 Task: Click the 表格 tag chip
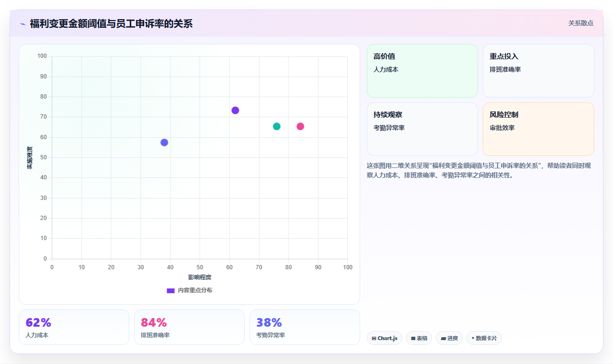pyautogui.click(x=419, y=338)
